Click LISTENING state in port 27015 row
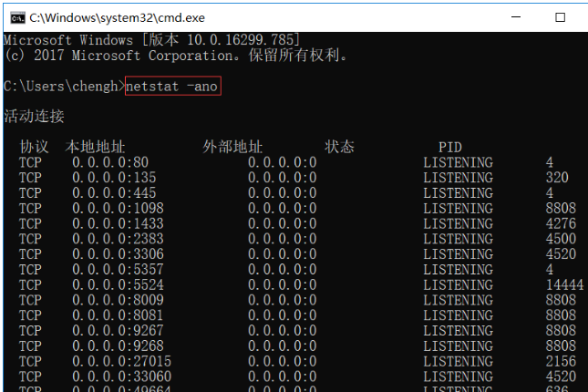This screenshot has width=588, height=392. [x=458, y=362]
